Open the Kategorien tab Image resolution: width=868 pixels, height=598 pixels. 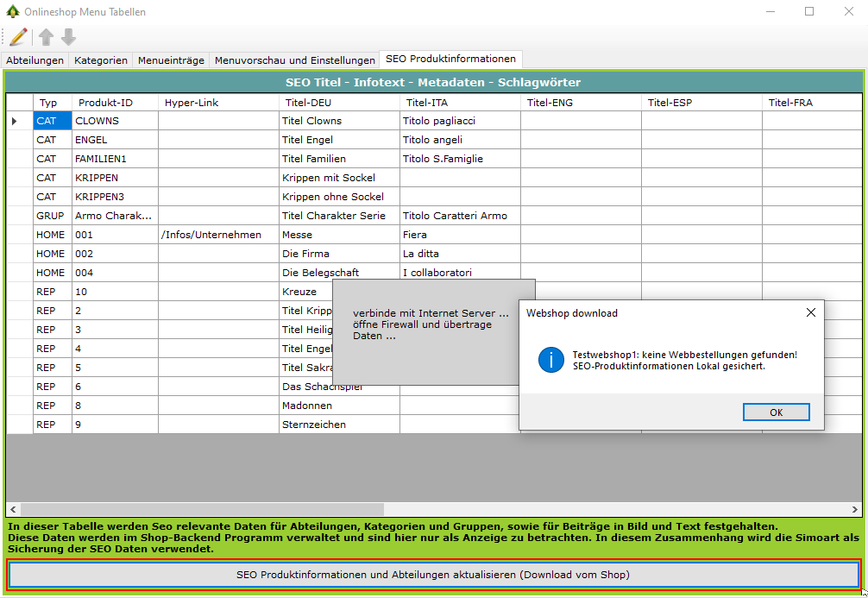coord(101,60)
